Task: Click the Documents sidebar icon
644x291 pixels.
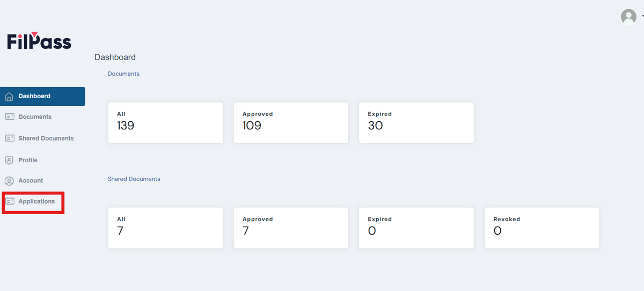Action: pyautogui.click(x=9, y=117)
